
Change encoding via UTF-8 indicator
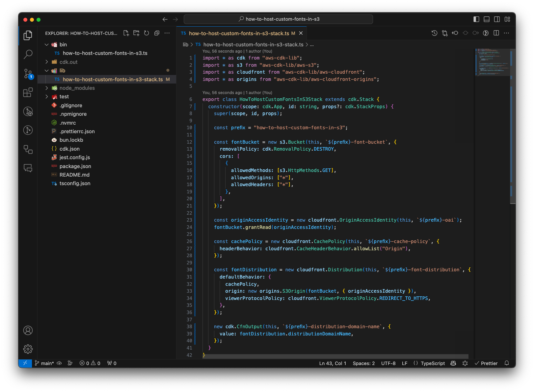[388, 363]
